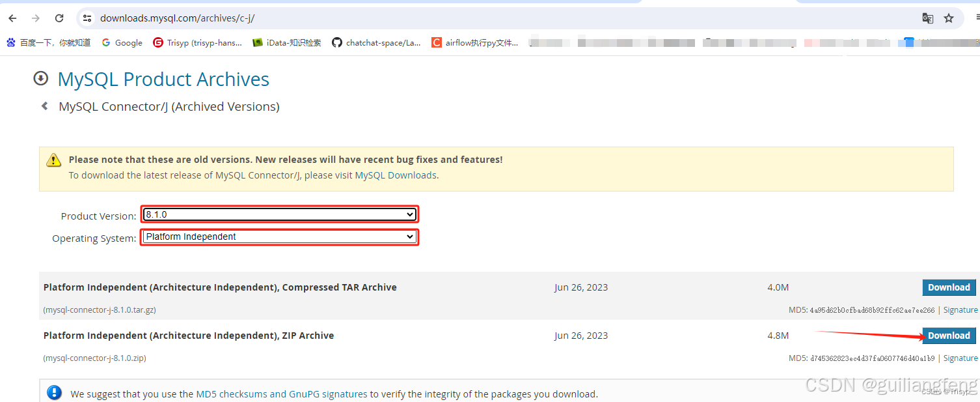
Task: Click the 4.8M file size
Action: pos(778,336)
